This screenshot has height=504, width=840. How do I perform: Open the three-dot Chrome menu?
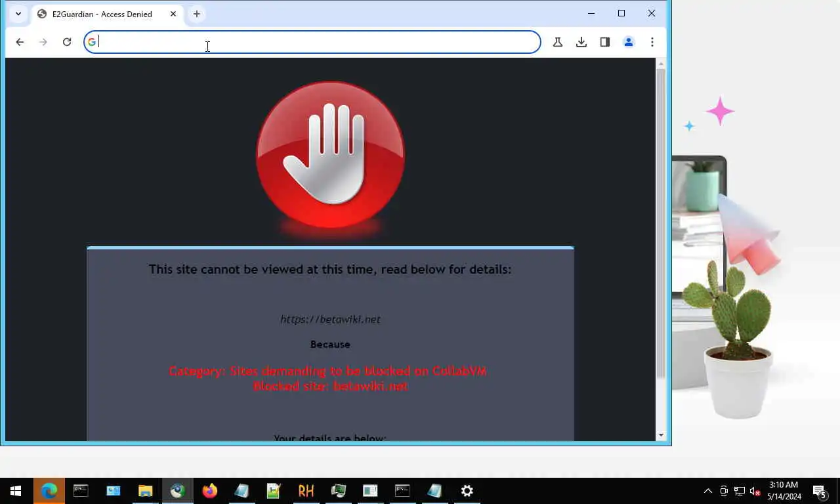tap(652, 42)
